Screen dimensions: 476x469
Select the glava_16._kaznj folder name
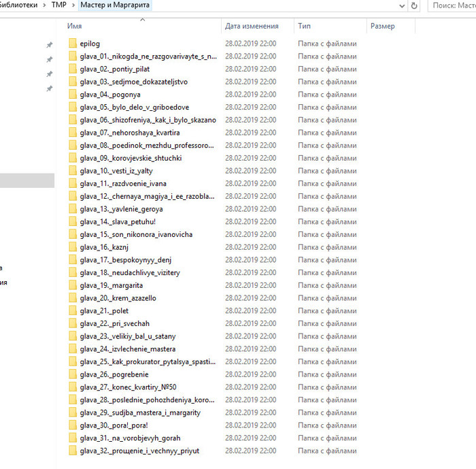[x=100, y=247]
